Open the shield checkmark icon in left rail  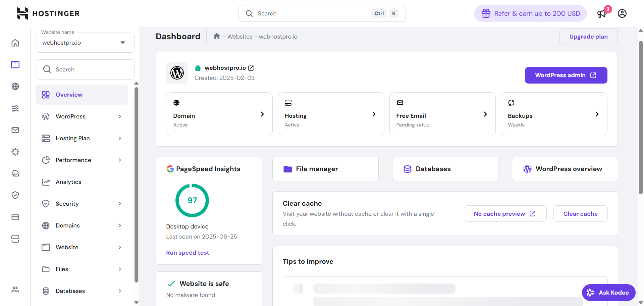pos(15,195)
